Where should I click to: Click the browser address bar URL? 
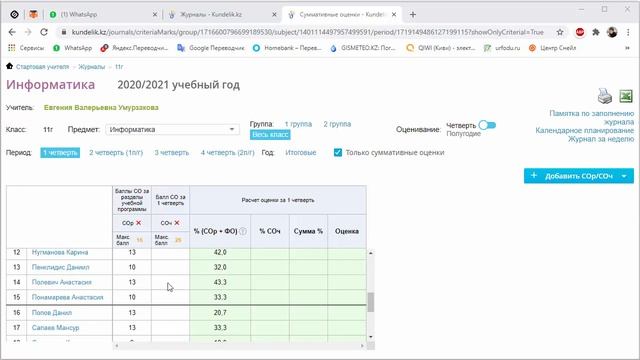tap(307, 32)
